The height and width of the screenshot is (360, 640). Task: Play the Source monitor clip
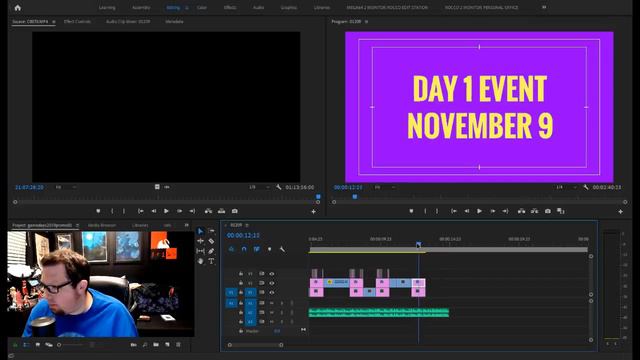(x=166, y=211)
